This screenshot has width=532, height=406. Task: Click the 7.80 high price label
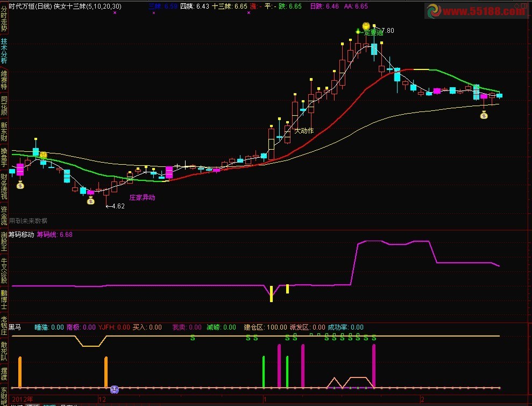[x=388, y=31]
